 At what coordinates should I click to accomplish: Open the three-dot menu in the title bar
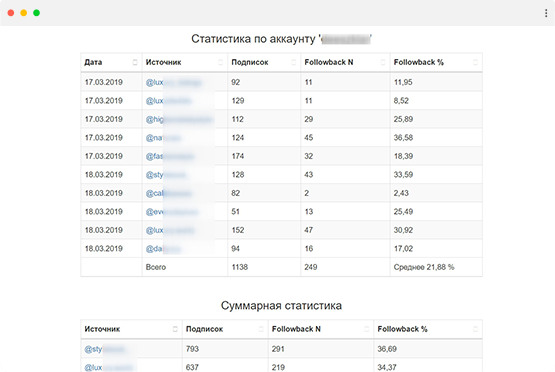tap(546, 13)
